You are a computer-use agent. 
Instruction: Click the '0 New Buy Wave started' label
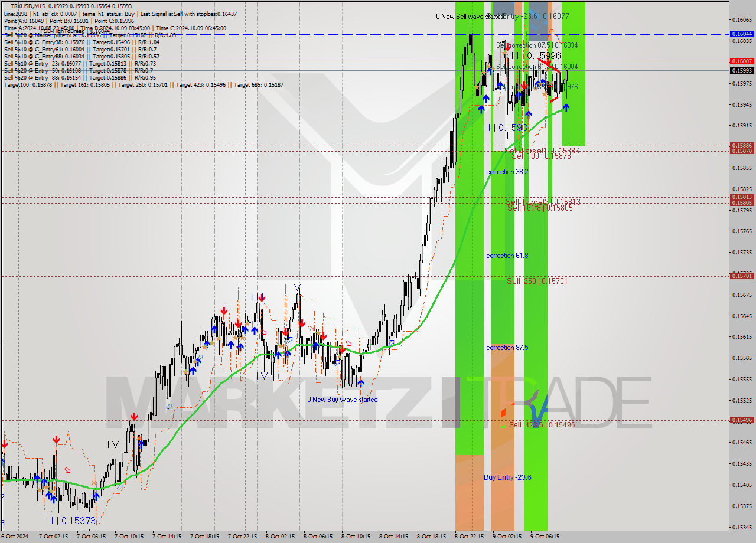click(342, 400)
